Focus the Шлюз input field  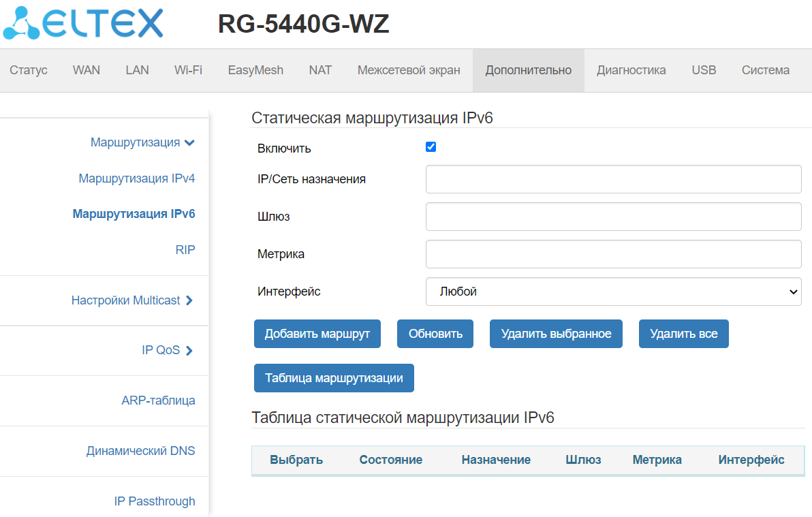click(x=613, y=217)
